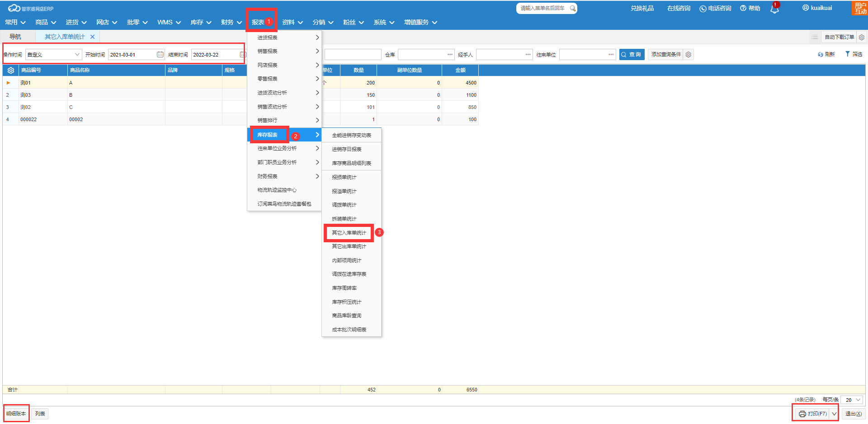Click the 帮助 help icon
Image resolution: width=868 pixels, height=424 pixels.
click(x=743, y=9)
